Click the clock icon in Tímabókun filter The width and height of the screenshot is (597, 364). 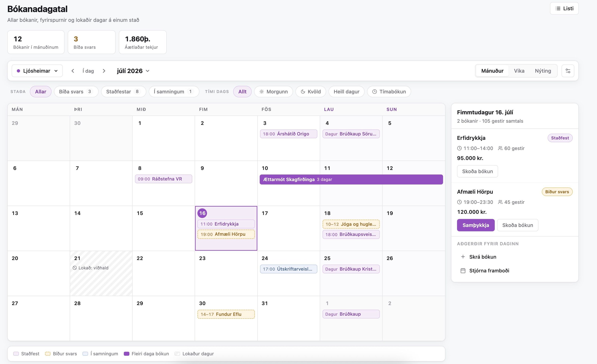tap(375, 92)
